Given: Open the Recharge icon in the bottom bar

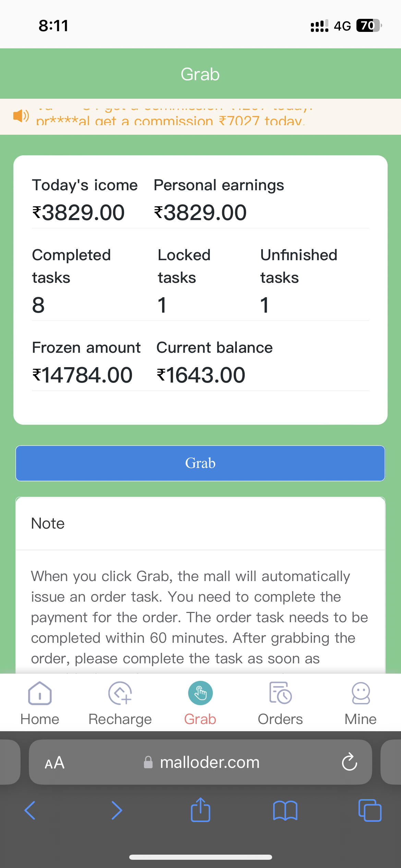Looking at the screenshot, I should [x=120, y=693].
